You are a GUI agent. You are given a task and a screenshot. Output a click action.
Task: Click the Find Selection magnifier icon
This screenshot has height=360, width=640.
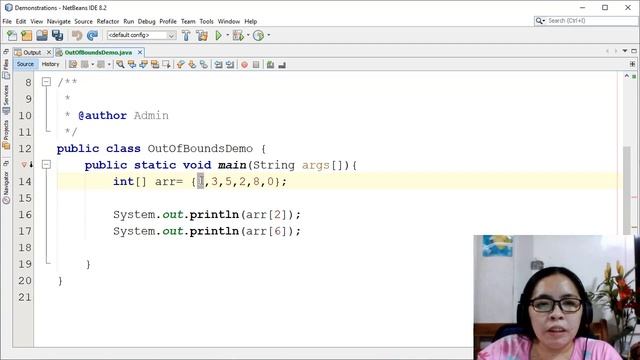[x=120, y=64]
